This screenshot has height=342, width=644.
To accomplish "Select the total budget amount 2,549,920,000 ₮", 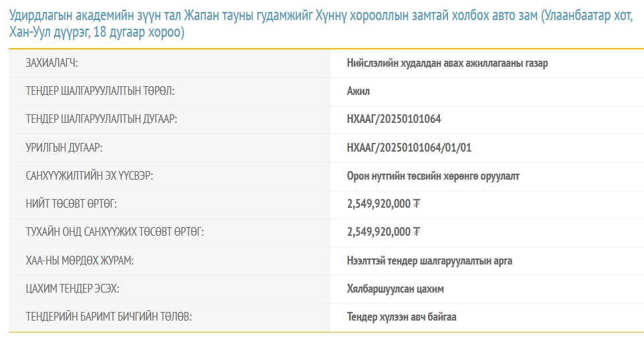I will (x=384, y=204).
